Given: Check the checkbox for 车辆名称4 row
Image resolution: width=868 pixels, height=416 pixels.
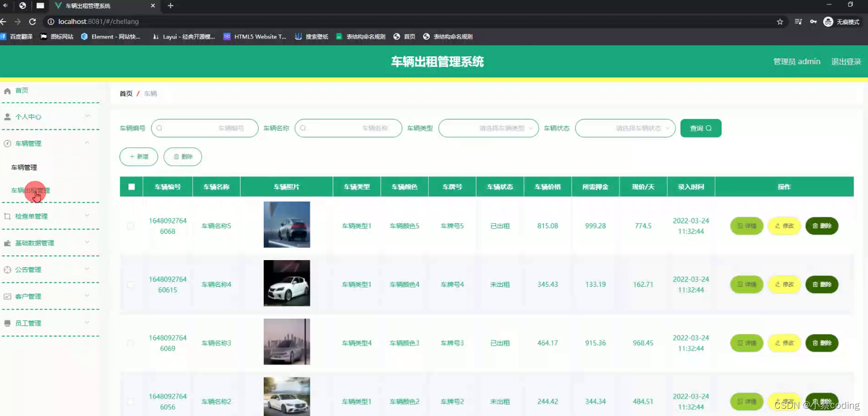Looking at the screenshot, I should [131, 284].
